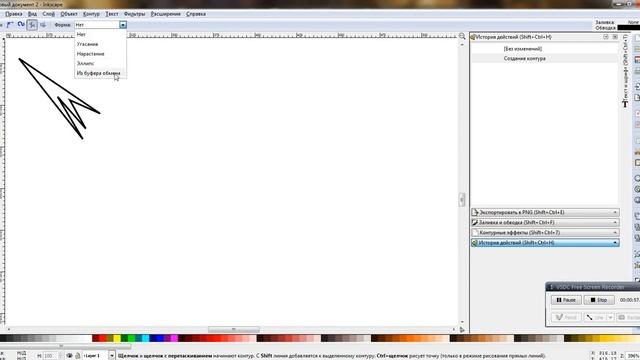The image size is (640, 360).
Task: Expand 'Заливка и обводка' docked panel
Action: (545, 222)
